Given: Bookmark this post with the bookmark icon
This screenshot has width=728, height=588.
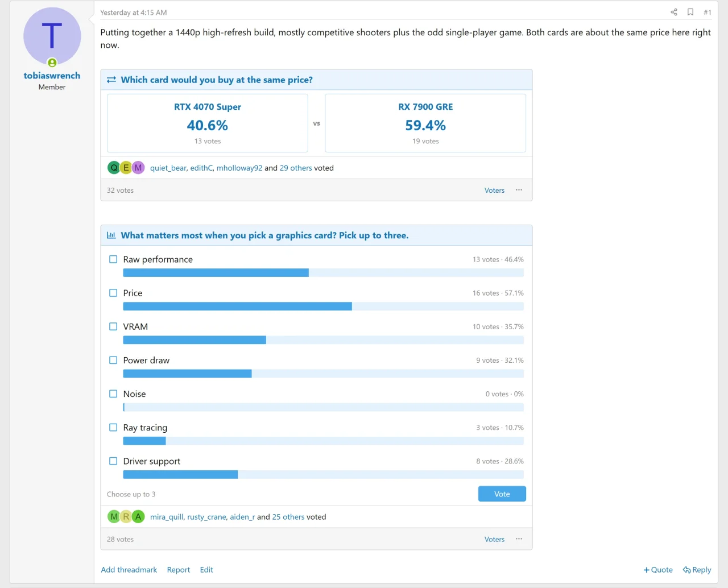Looking at the screenshot, I should [x=690, y=12].
